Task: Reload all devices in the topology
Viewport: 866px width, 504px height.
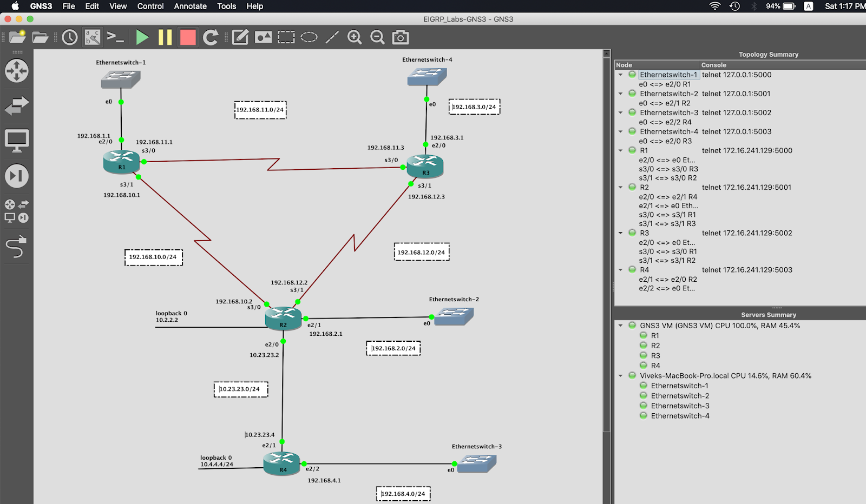Action: point(211,37)
